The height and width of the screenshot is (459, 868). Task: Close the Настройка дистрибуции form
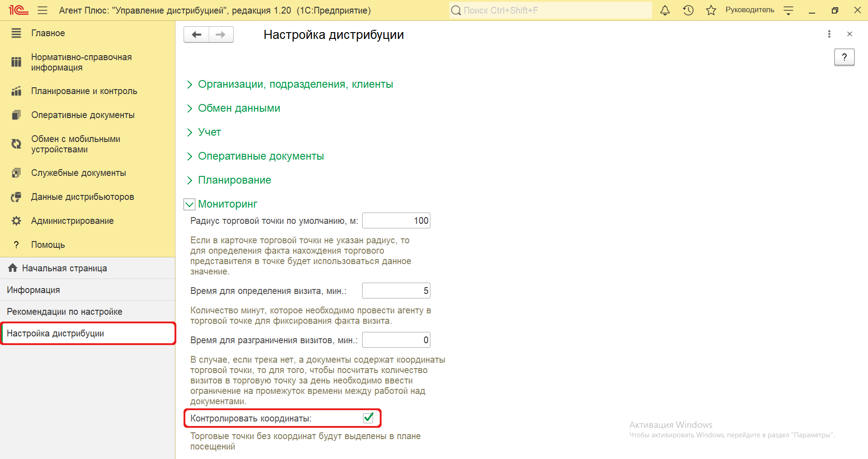(849, 34)
